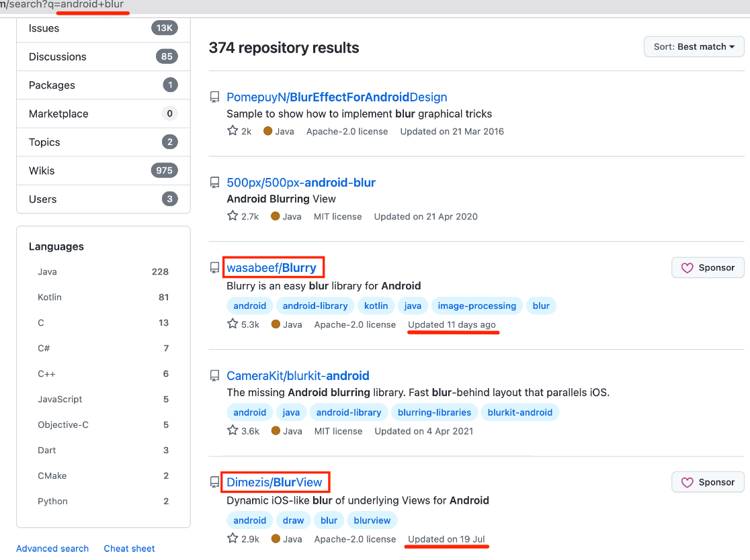The height and width of the screenshot is (560, 750).
Task: Sponsor the wasabeef/Blurry repository
Action: (x=708, y=267)
